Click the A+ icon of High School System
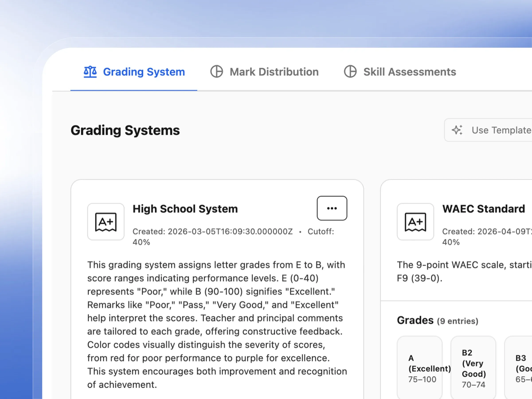Image resolution: width=532 pixels, height=399 pixels. click(106, 222)
